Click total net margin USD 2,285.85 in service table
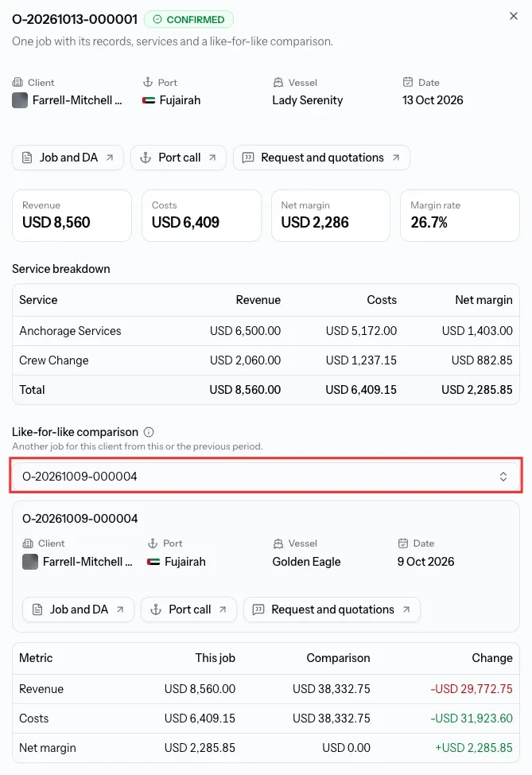 [x=476, y=389]
